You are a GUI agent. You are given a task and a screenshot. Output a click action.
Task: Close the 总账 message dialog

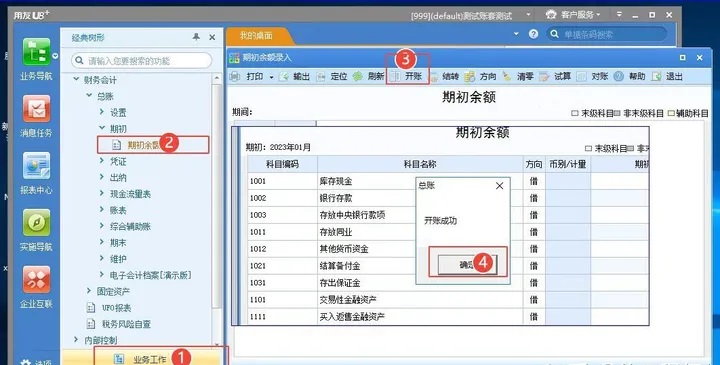(x=500, y=185)
